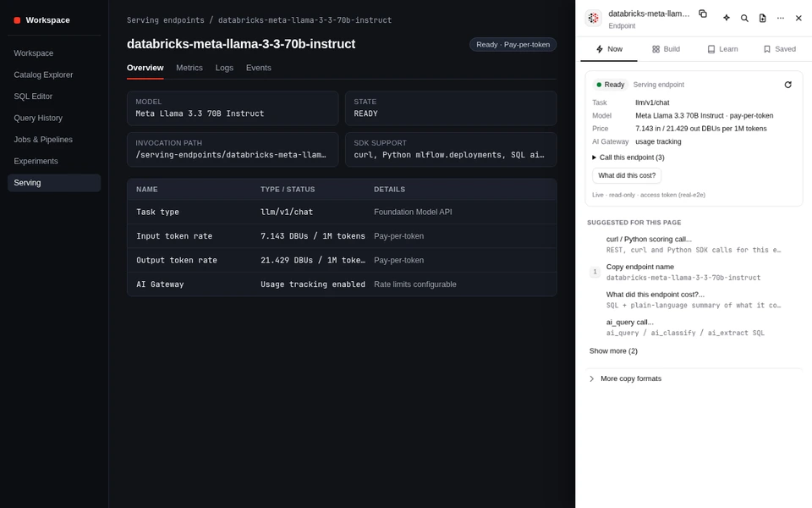Click the '1' shortcut badge beside Copy endpoint name
Viewport: 812px width, 508px height.
tap(595, 272)
